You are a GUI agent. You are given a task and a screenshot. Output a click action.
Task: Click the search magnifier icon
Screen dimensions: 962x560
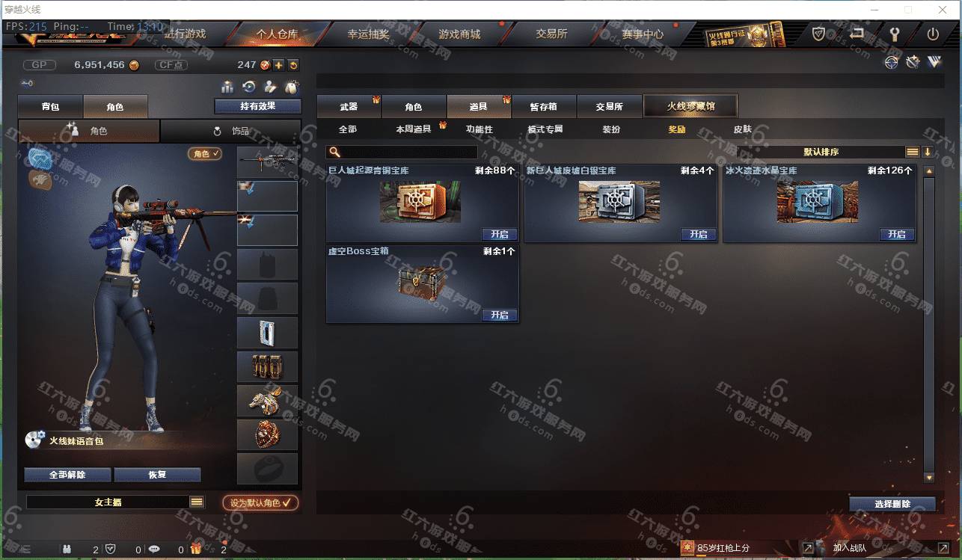tap(334, 153)
